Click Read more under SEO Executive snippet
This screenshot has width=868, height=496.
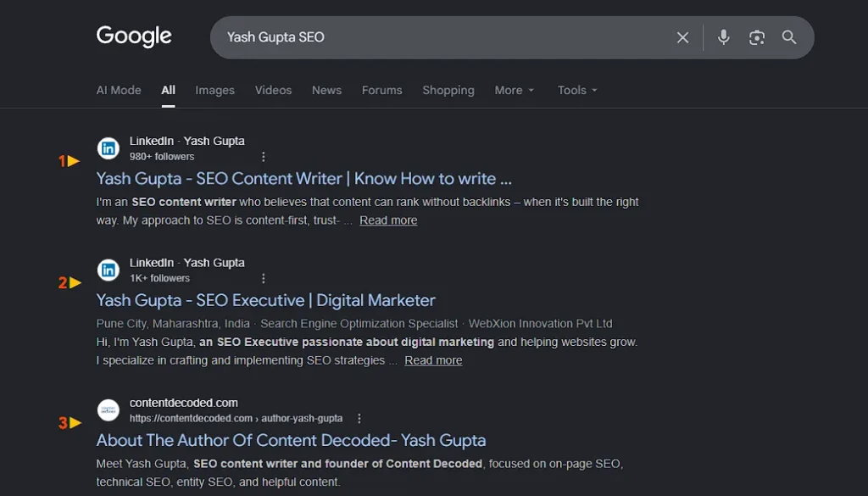coord(433,360)
